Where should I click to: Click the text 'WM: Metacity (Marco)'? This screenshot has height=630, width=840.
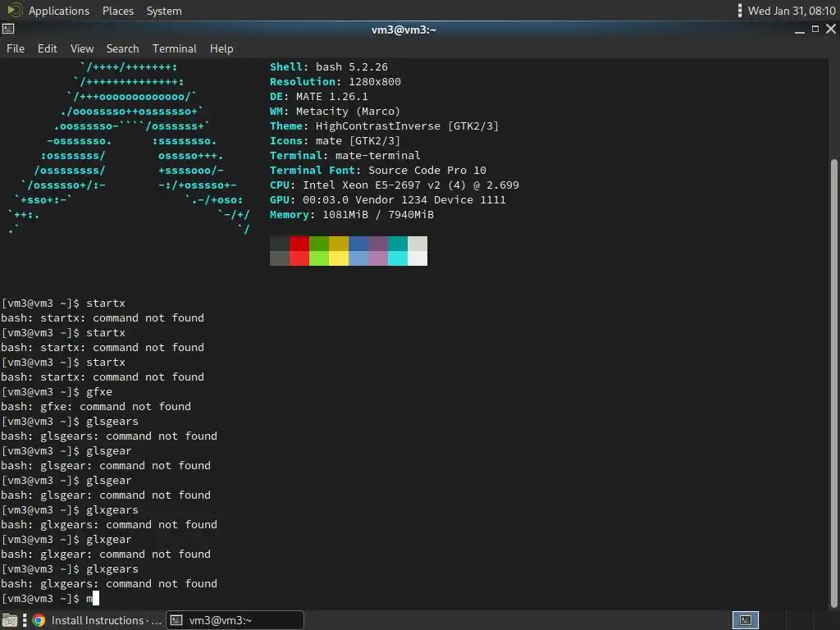(x=335, y=111)
